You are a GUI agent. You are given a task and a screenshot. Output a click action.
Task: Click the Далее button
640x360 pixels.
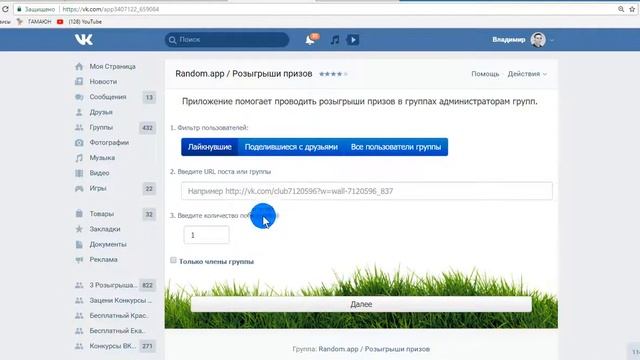[x=361, y=304]
